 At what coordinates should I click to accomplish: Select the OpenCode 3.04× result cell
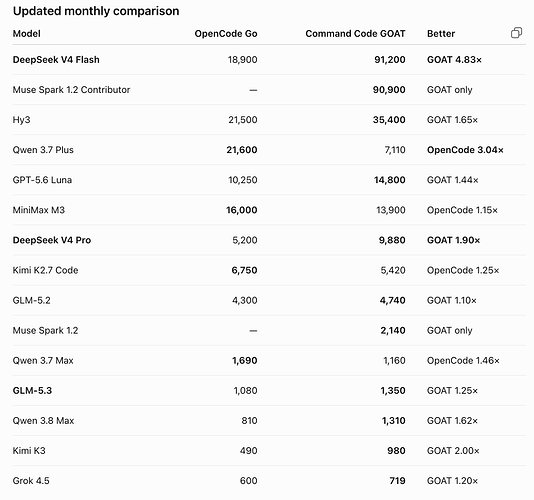(465, 150)
